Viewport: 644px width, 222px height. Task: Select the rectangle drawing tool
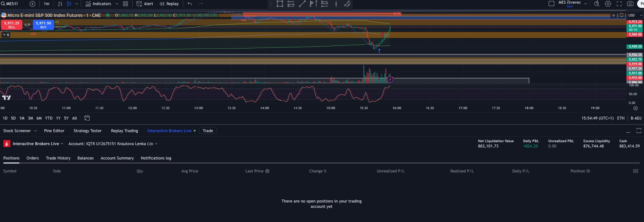pyautogui.click(x=280, y=4)
